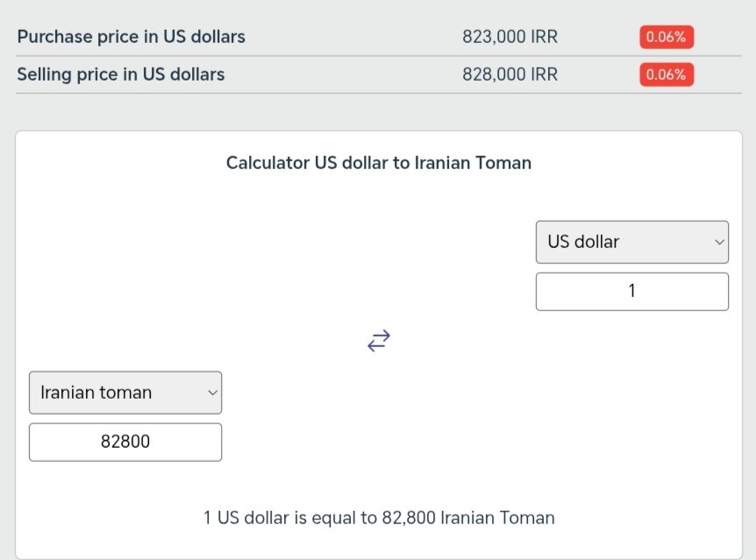The width and height of the screenshot is (756, 560).
Task: Click the 828,000 IRR selling value
Action: pos(510,74)
